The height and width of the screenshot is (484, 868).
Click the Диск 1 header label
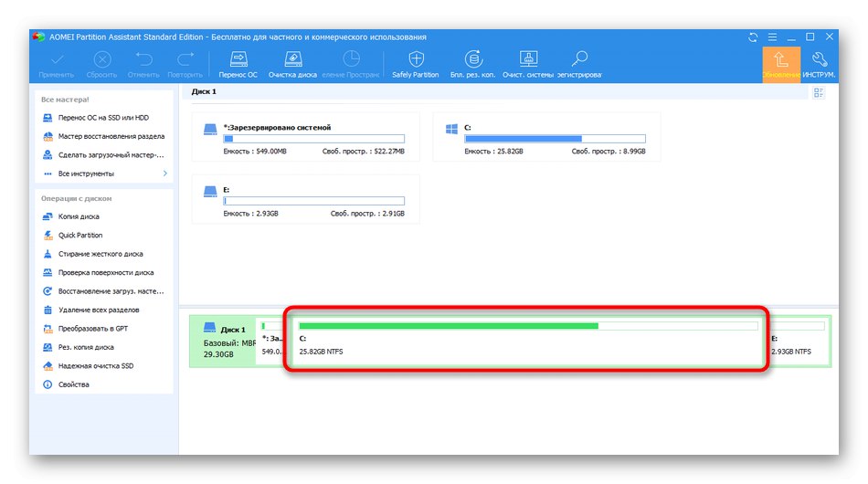204,91
